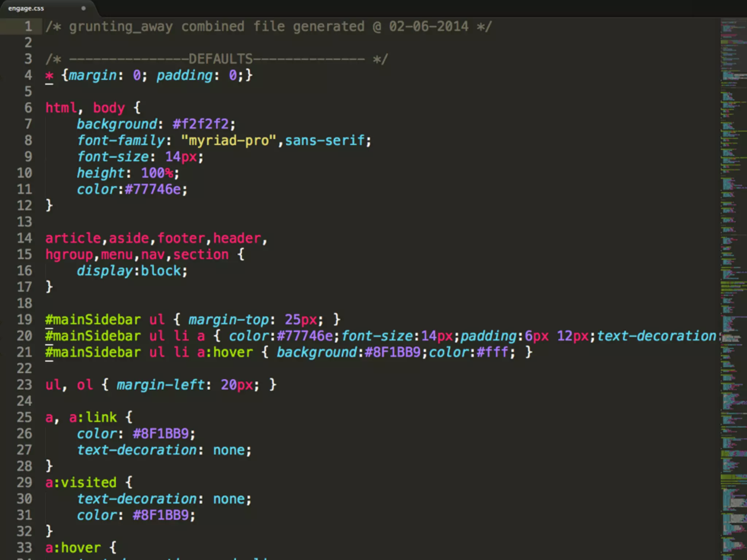This screenshot has width=747, height=560.
Task: Click the 'display' property on line 16
Action: tap(104, 271)
